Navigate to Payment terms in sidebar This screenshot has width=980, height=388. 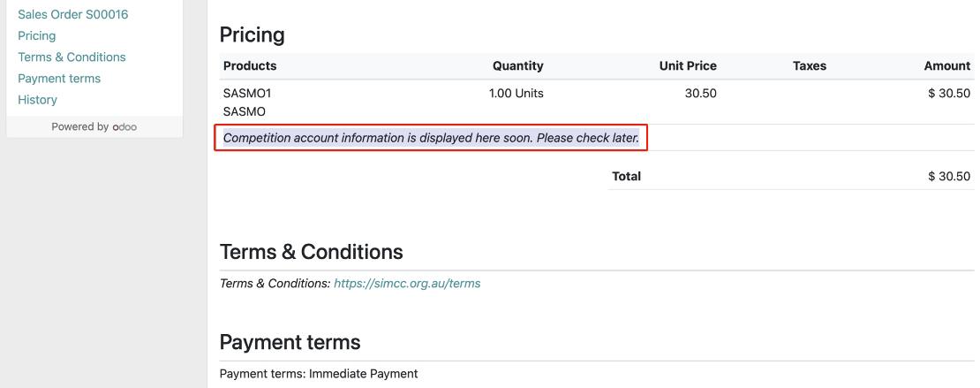[x=59, y=79]
